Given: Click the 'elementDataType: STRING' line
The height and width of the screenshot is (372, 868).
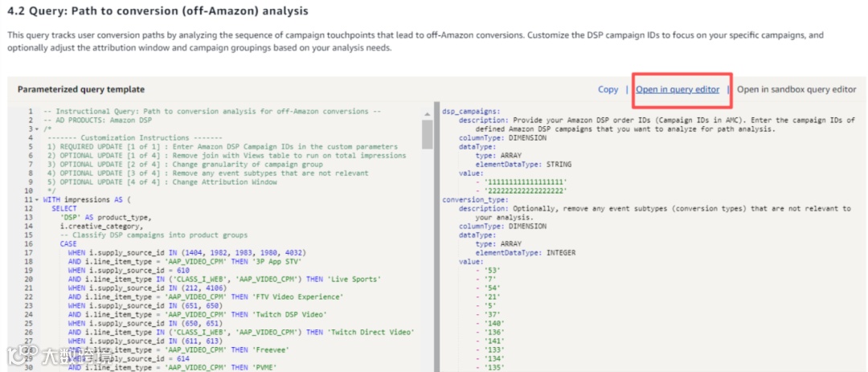Looking at the screenshot, I should [523, 165].
